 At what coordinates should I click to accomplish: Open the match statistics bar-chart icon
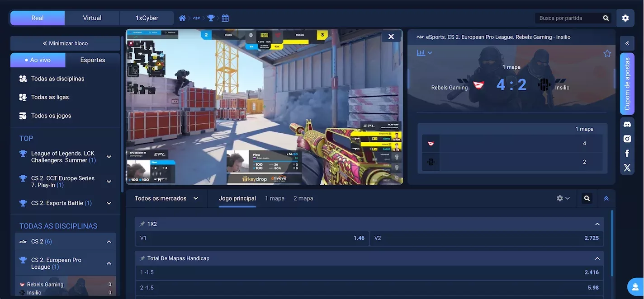(420, 52)
